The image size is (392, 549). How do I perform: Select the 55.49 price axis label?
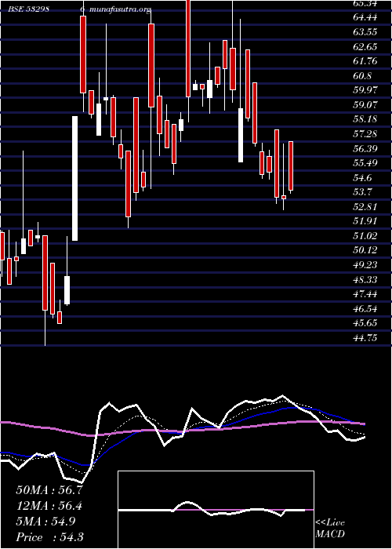(365, 163)
